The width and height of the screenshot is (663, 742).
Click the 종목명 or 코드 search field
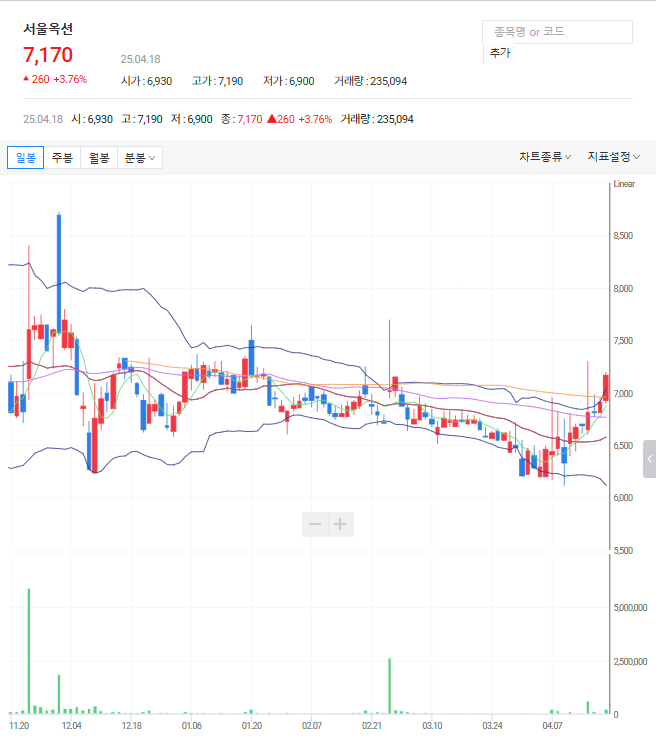coord(557,32)
